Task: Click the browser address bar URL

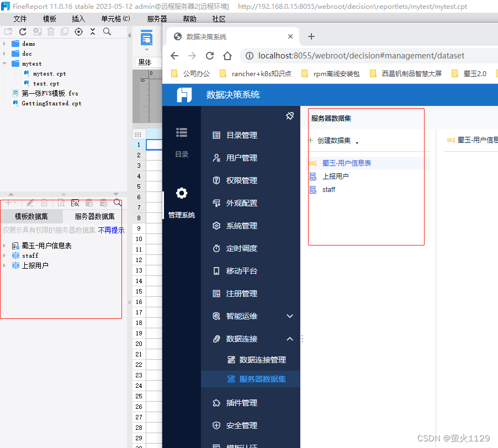Action: click(x=361, y=56)
